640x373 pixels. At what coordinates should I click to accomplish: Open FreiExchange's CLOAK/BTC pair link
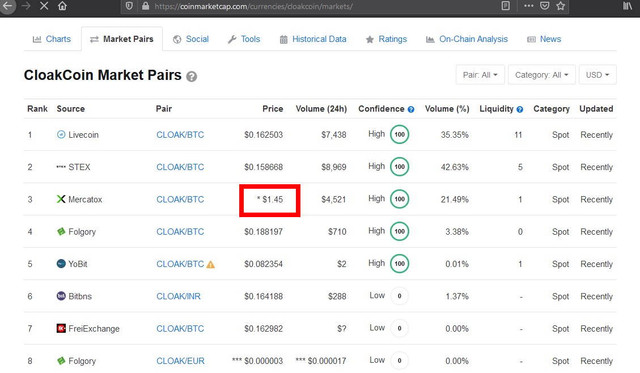180,329
